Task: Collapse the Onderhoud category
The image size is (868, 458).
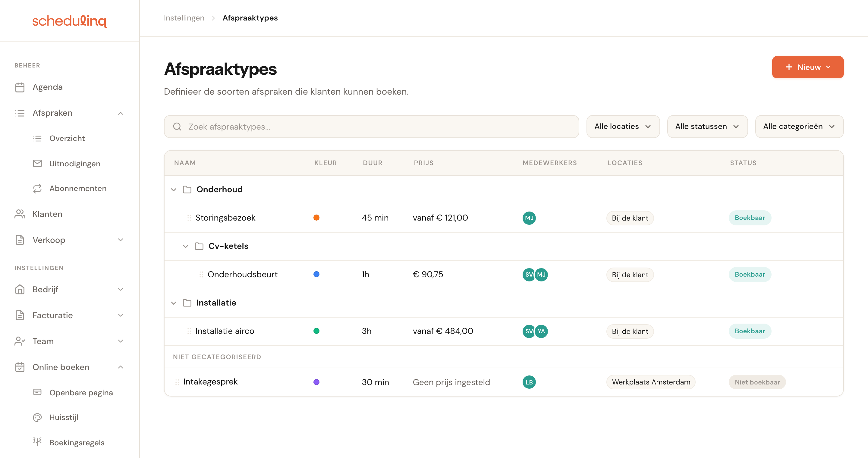Action: [x=174, y=190]
